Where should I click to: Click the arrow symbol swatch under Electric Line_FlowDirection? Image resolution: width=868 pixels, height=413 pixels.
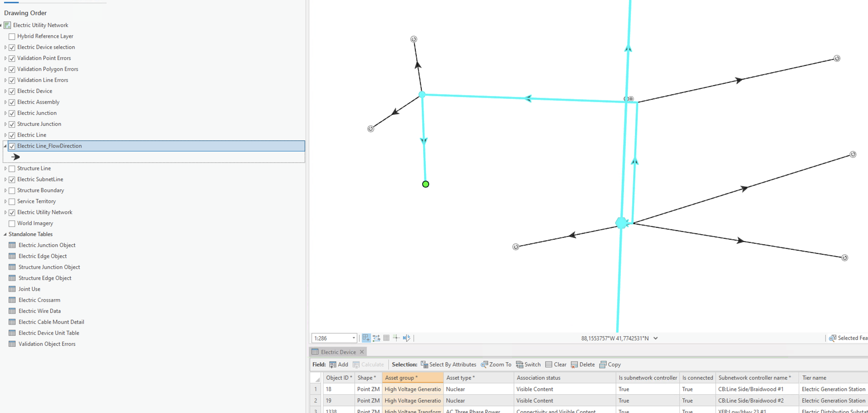pyautogui.click(x=16, y=157)
